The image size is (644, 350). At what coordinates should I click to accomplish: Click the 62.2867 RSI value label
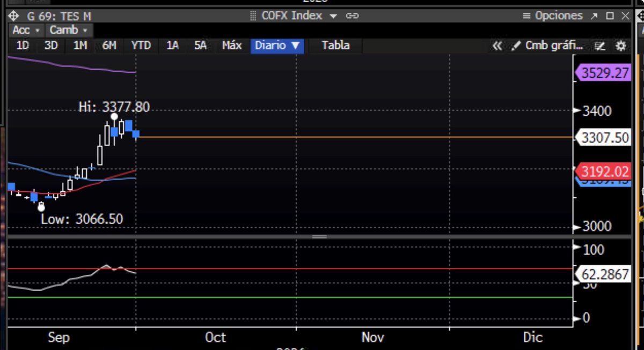point(604,274)
